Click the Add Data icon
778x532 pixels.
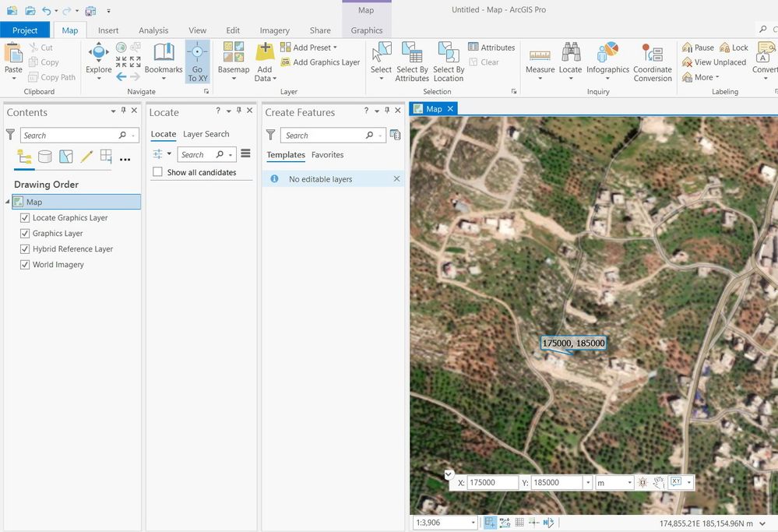[265, 53]
